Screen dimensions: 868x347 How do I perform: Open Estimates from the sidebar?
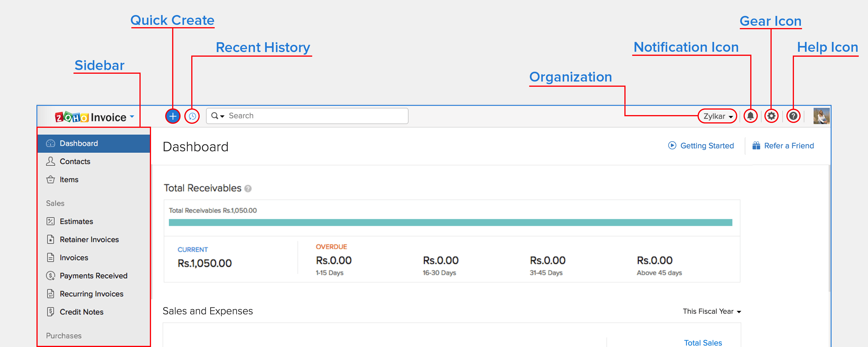click(94, 221)
